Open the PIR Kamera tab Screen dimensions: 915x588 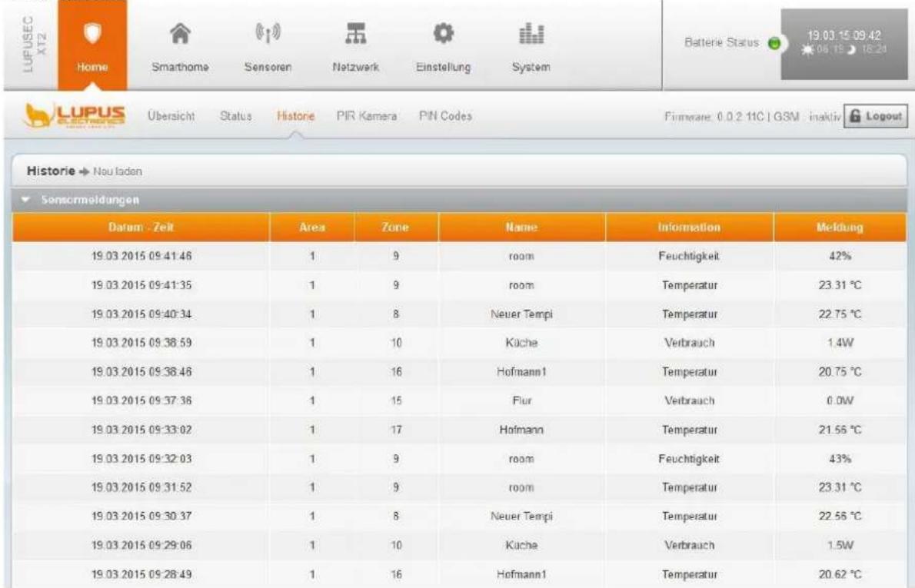[x=367, y=116]
